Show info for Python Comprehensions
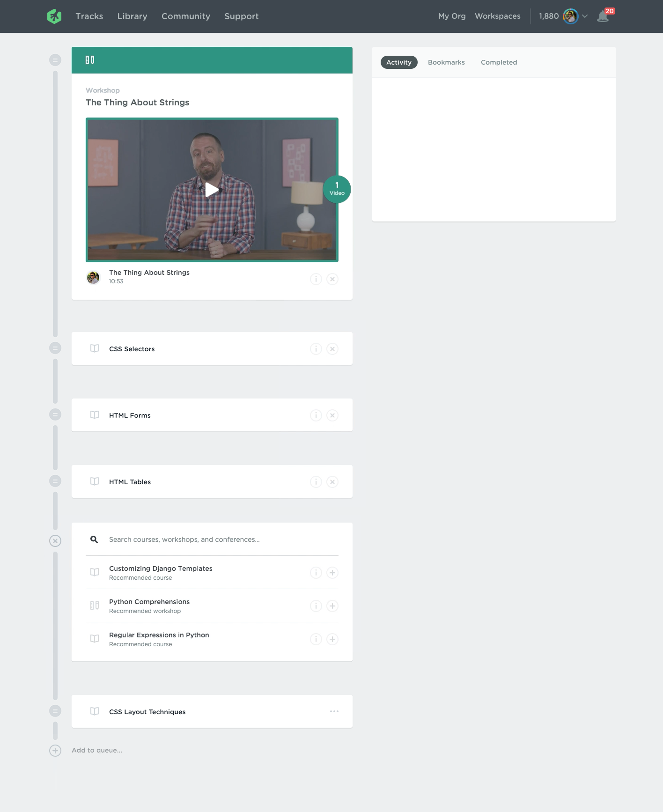The width and height of the screenshot is (663, 812). 316,606
